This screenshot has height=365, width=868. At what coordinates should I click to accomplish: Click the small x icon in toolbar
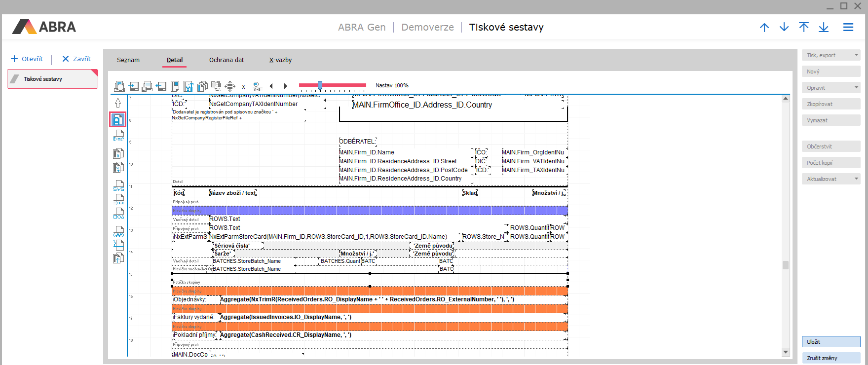(243, 87)
